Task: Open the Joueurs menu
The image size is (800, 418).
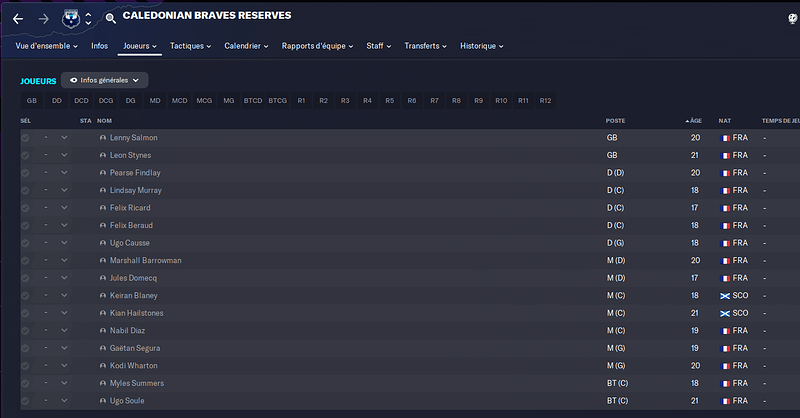Action: tap(140, 46)
